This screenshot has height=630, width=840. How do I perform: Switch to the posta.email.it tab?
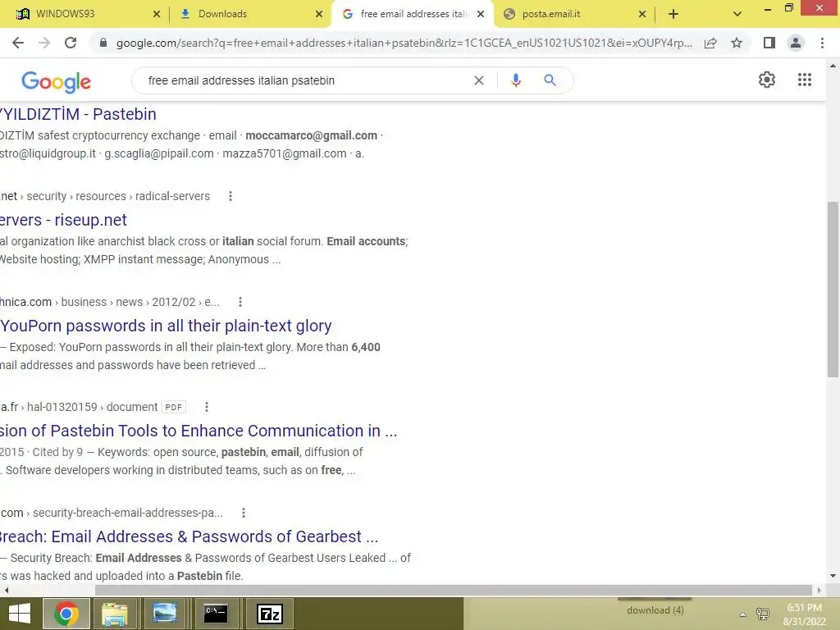pyautogui.click(x=551, y=14)
